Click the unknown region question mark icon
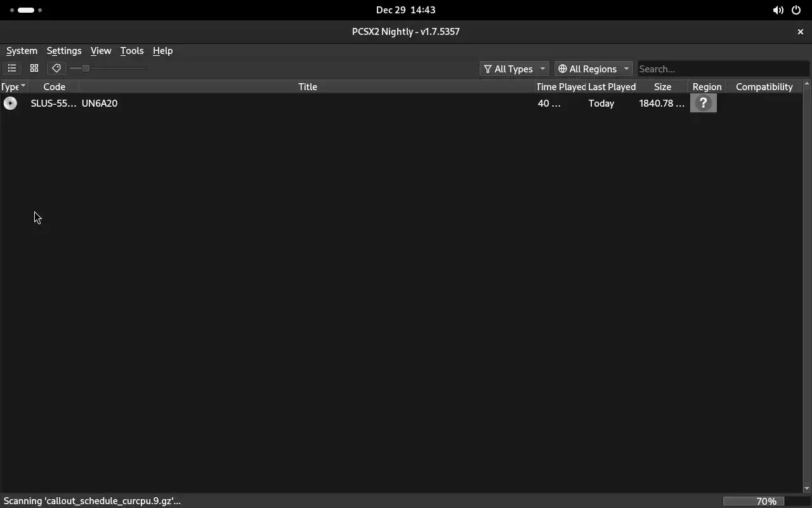This screenshot has height=508, width=812. point(704,103)
